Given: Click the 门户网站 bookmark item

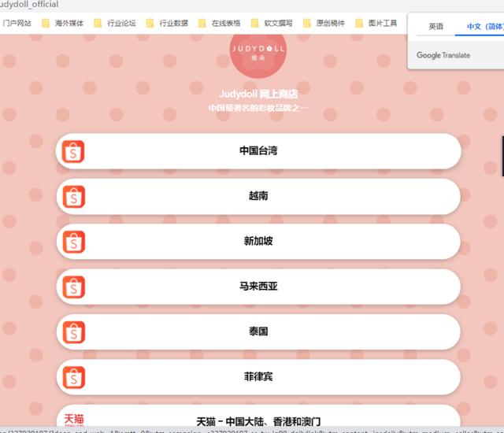Looking at the screenshot, I should coord(16,23).
